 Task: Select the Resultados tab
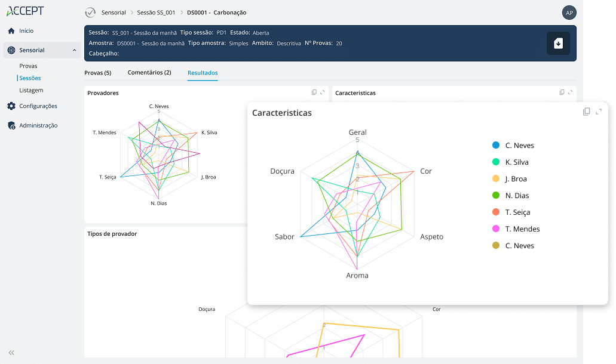[203, 73]
